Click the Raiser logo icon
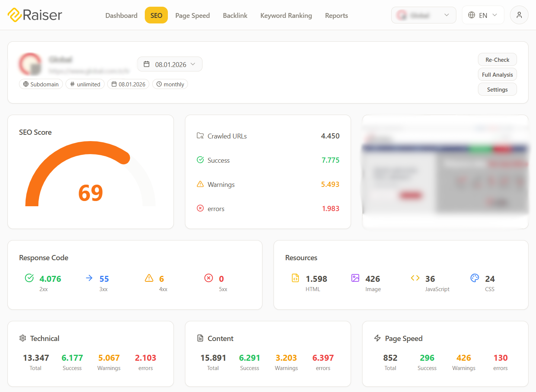Viewport: 536px width, 392px height. (14, 15)
